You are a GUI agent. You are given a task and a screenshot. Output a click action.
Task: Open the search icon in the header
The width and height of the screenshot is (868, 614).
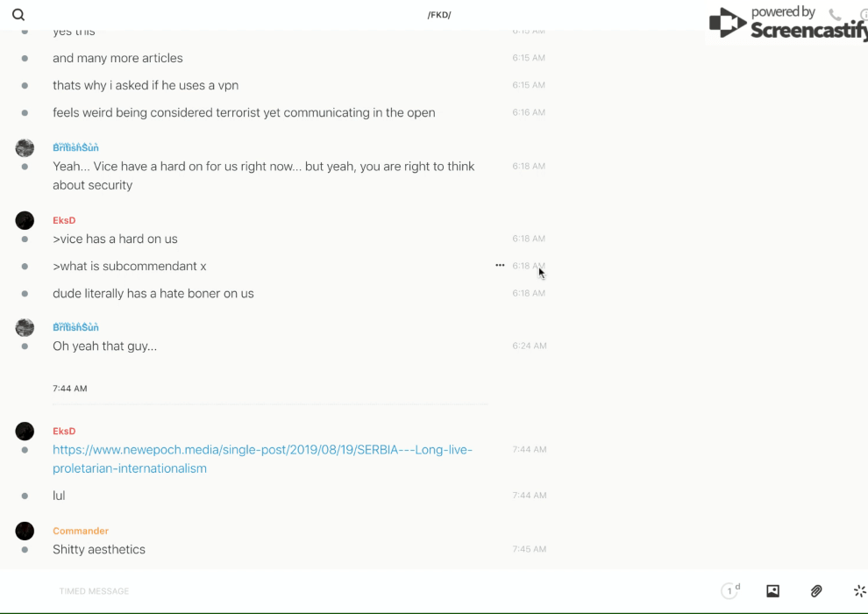point(18,15)
